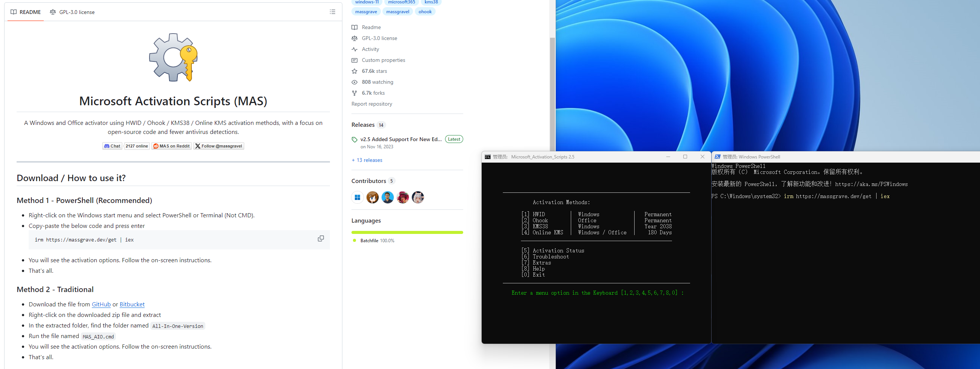
Task: Open the third contributor avatar with glasses
Action: [x=388, y=197]
